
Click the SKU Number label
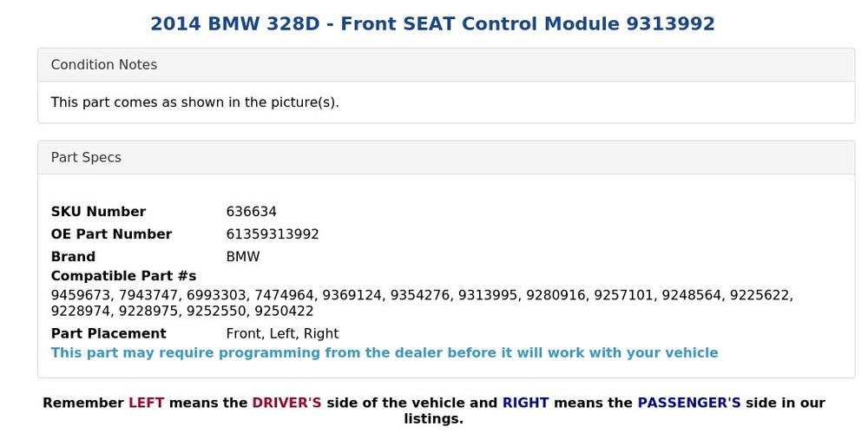pos(98,212)
